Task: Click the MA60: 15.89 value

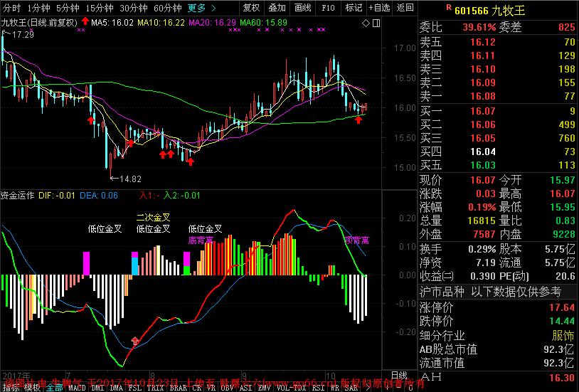Action: click(264, 23)
